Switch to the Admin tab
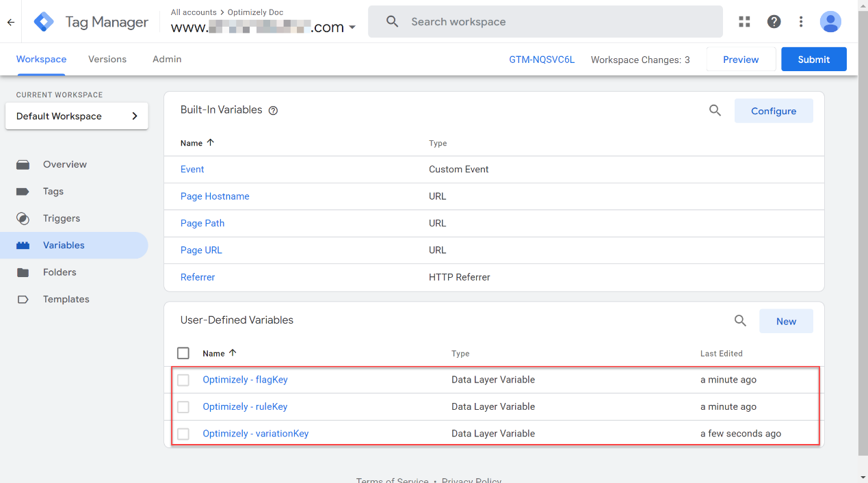The width and height of the screenshot is (868, 483). (x=167, y=60)
